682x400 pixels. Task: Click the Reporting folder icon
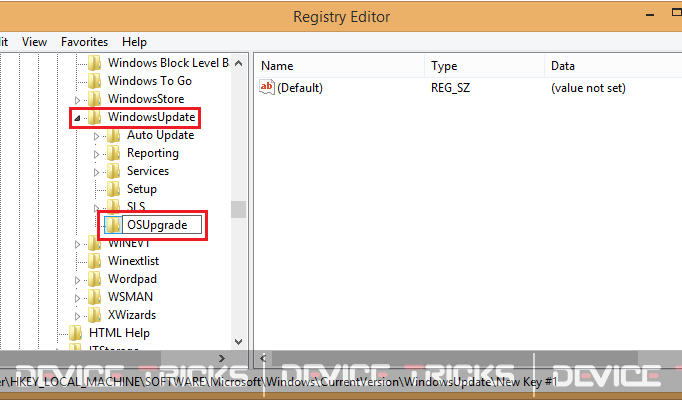[x=114, y=153]
